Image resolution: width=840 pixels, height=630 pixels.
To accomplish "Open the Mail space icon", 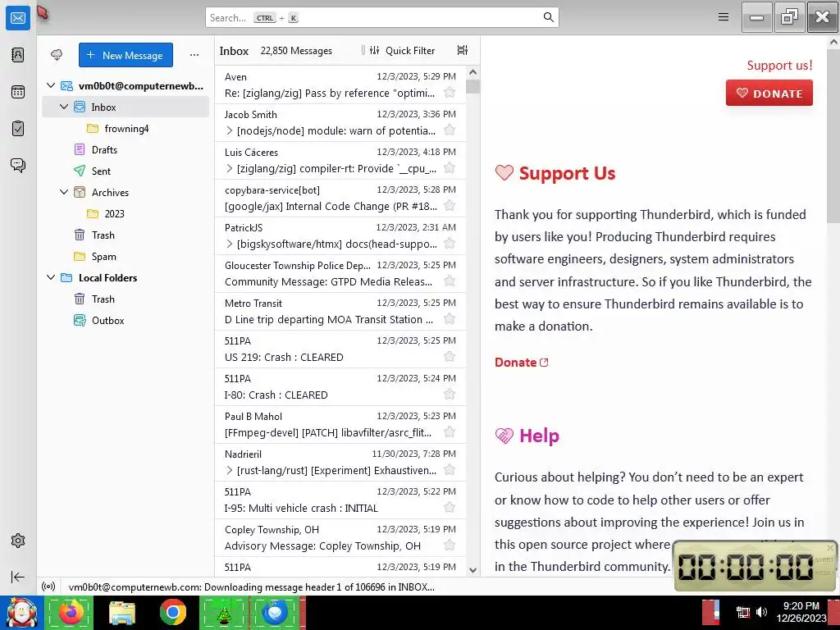I will click(x=18, y=18).
